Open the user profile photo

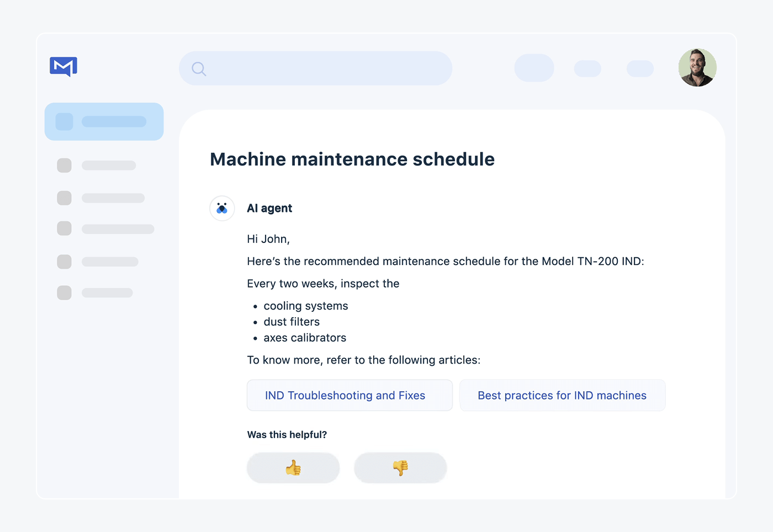(x=697, y=68)
